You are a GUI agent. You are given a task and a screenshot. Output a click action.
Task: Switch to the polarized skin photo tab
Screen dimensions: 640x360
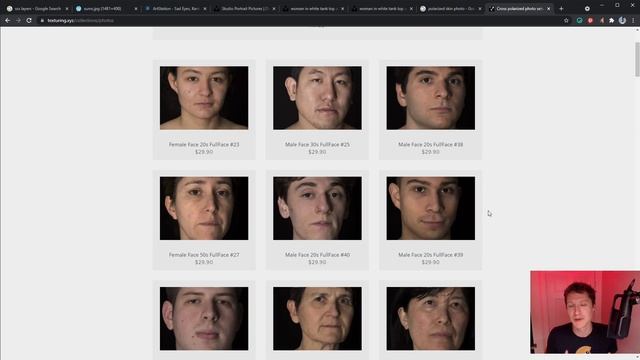[x=450, y=9]
